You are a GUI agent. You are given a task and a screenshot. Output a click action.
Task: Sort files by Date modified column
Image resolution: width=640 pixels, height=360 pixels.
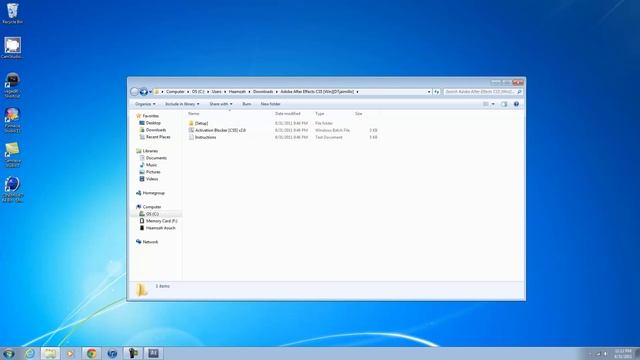[x=288, y=113]
